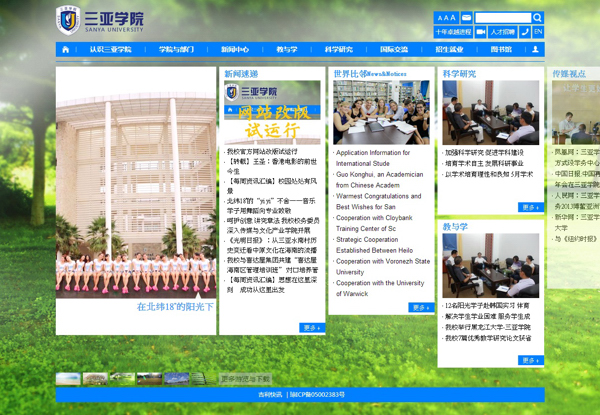
Task: Expand more items under 世界比邻 panel
Action: 421,308
